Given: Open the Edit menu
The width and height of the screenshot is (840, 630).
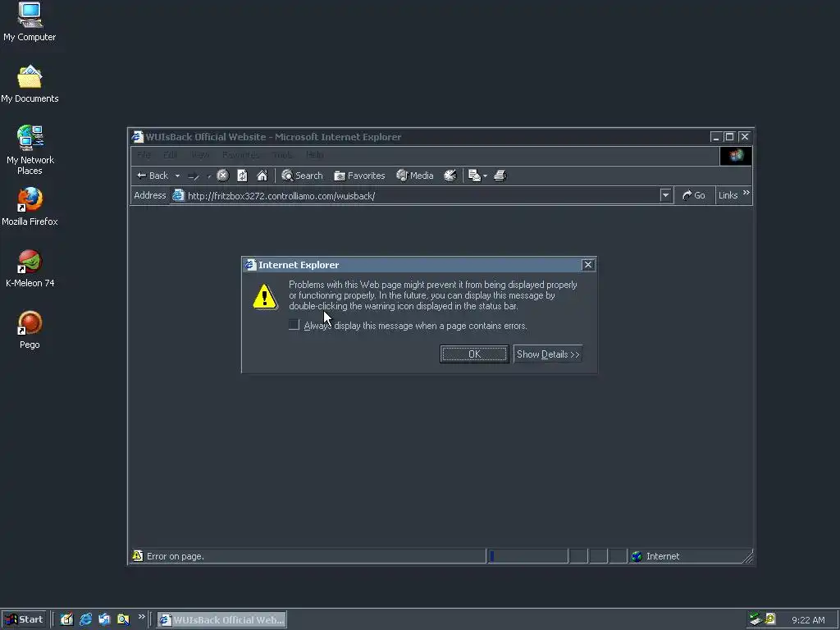Looking at the screenshot, I should pyautogui.click(x=171, y=155).
